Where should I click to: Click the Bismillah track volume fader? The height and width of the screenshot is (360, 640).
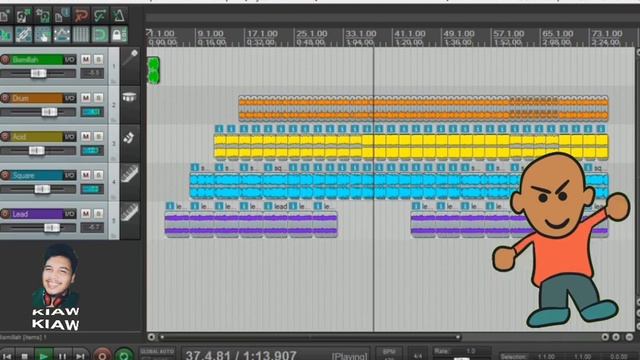coord(38,73)
